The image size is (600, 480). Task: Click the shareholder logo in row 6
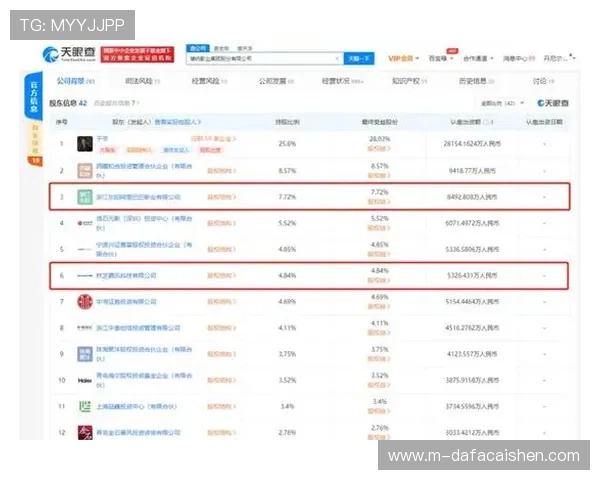85,276
